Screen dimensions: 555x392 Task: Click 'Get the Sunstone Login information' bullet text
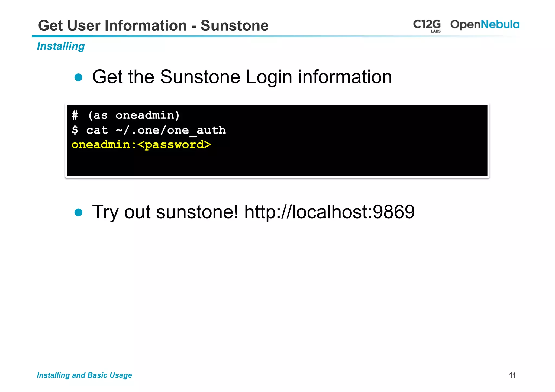[x=242, y=77]
